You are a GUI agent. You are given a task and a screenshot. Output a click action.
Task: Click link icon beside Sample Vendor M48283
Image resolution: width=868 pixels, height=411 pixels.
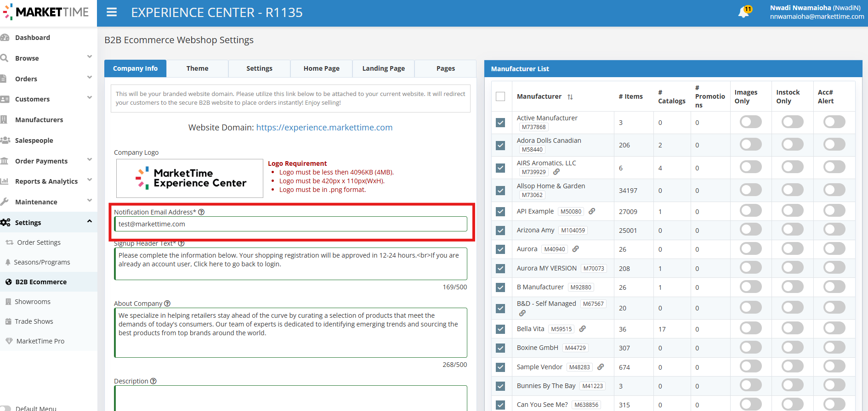(601, 367)
